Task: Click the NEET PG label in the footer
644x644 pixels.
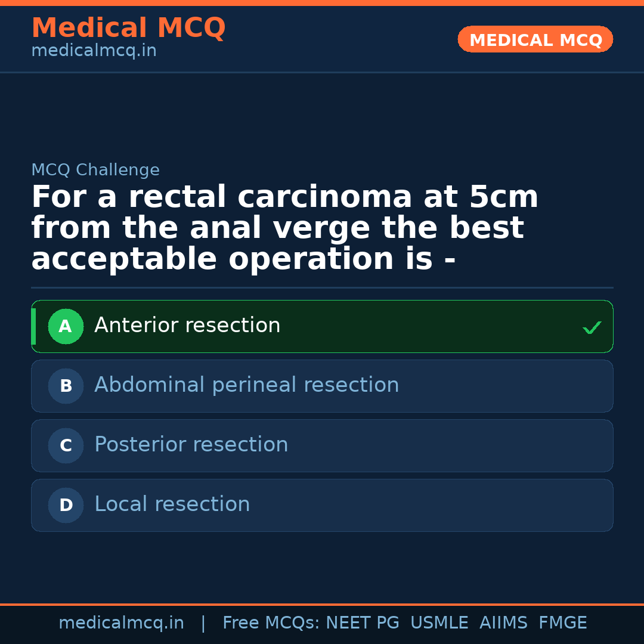Action: point(362,622)
